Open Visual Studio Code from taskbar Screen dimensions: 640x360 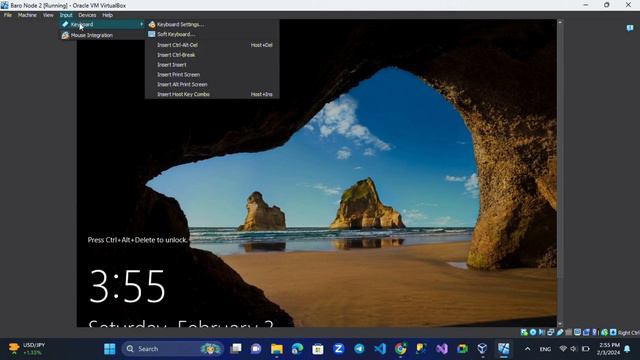click(x=380, y=349)
